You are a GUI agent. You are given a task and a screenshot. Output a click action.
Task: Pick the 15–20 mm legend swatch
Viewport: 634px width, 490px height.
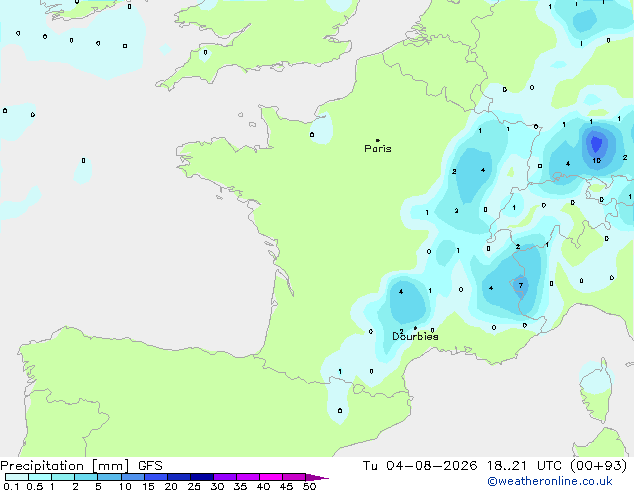click(x=156, y=477)
